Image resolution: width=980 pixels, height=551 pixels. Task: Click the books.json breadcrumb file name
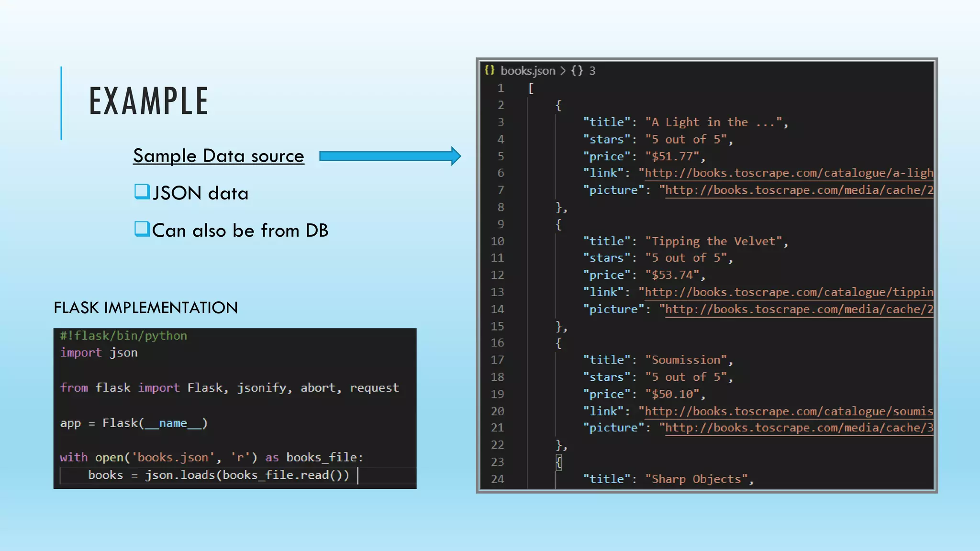[528, 71]
